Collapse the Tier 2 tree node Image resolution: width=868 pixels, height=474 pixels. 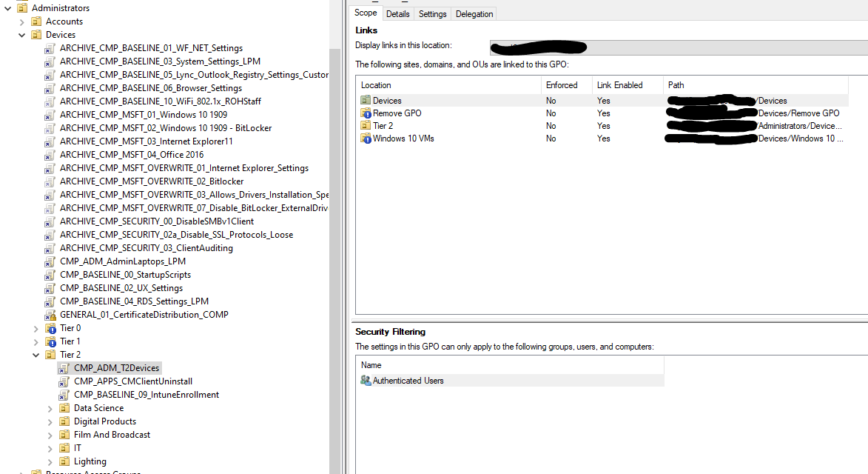click(x=36, y=355)
